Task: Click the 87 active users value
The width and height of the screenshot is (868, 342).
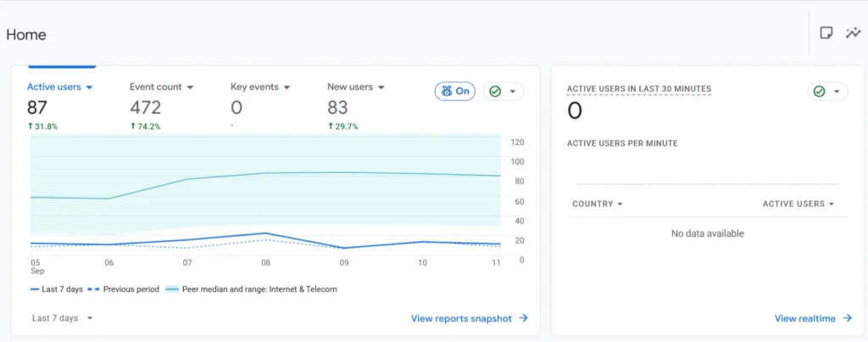Action: click(x=37, y=108)
